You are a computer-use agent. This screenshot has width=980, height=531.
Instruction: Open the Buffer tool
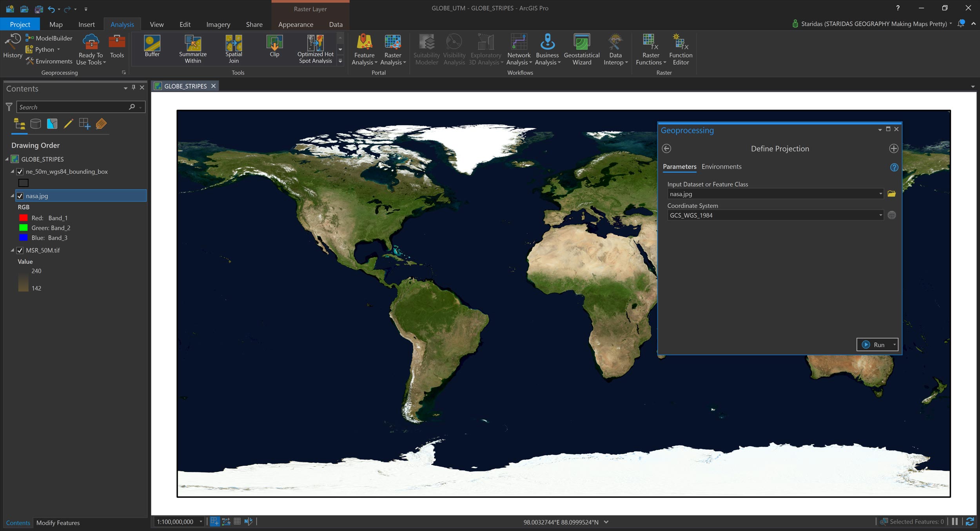(x=152, y=46)
